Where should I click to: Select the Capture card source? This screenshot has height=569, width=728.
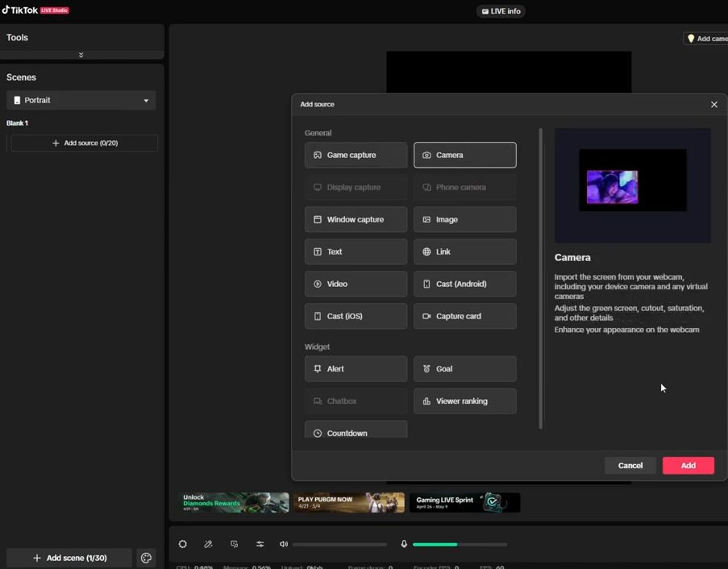[464, 316]
